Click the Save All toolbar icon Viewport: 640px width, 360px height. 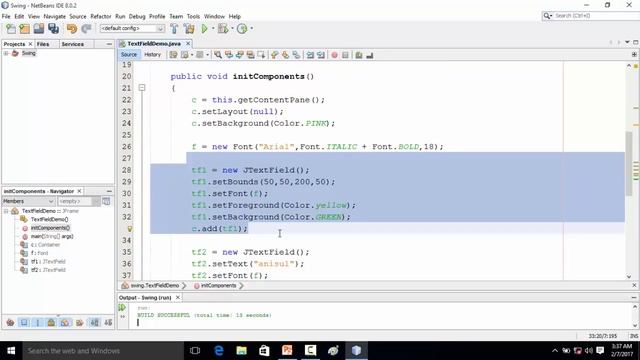pos(53,29)
